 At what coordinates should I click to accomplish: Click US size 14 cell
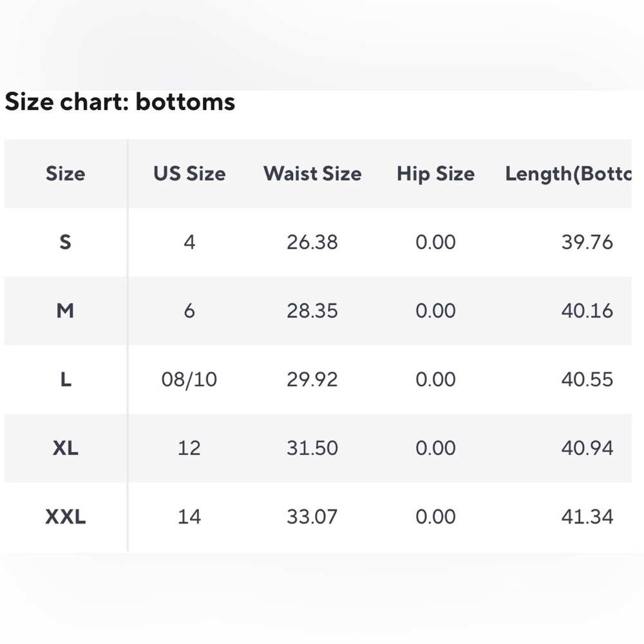189,516
